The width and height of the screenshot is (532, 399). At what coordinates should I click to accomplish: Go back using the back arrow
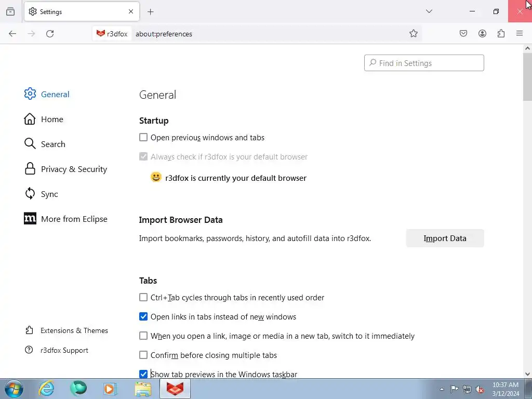12,34
